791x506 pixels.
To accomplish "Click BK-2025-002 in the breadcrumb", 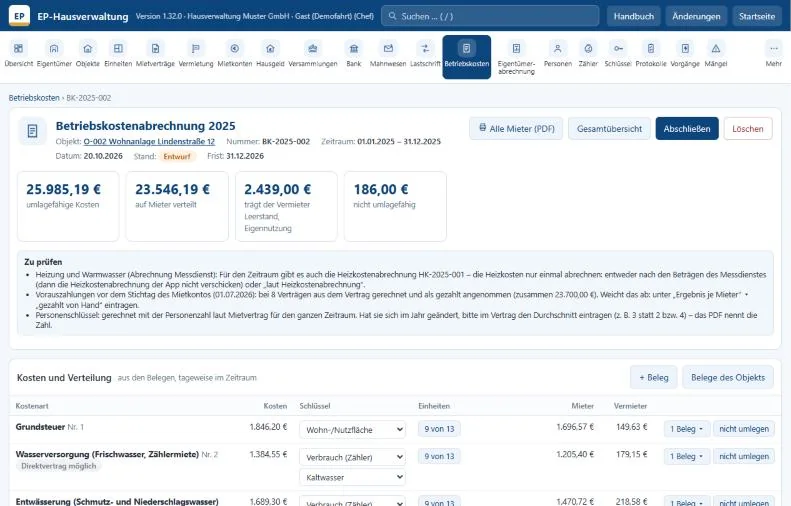I will [89, 98].
